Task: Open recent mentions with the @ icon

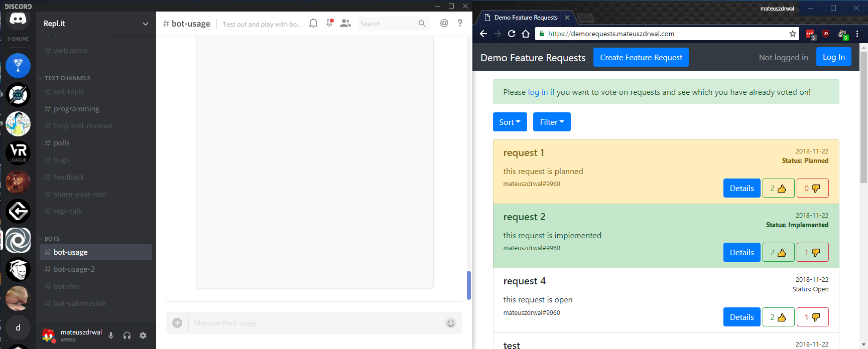Action: (444, 23)
